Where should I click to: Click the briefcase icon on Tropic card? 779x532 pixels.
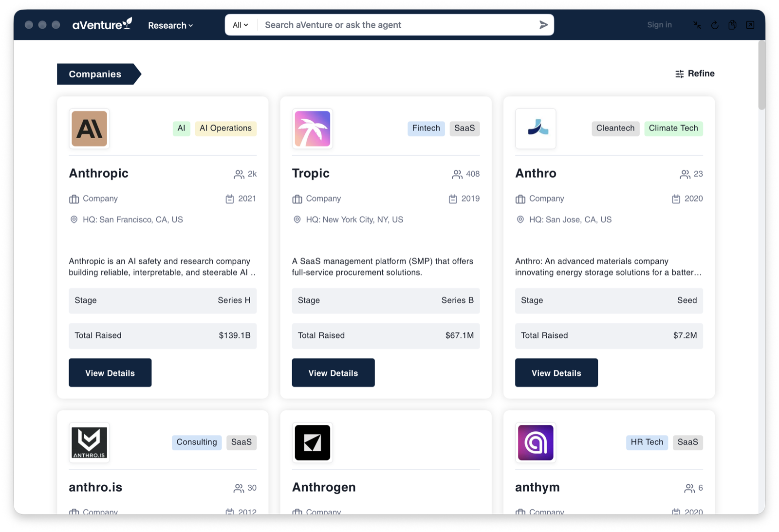click(297, 199)
